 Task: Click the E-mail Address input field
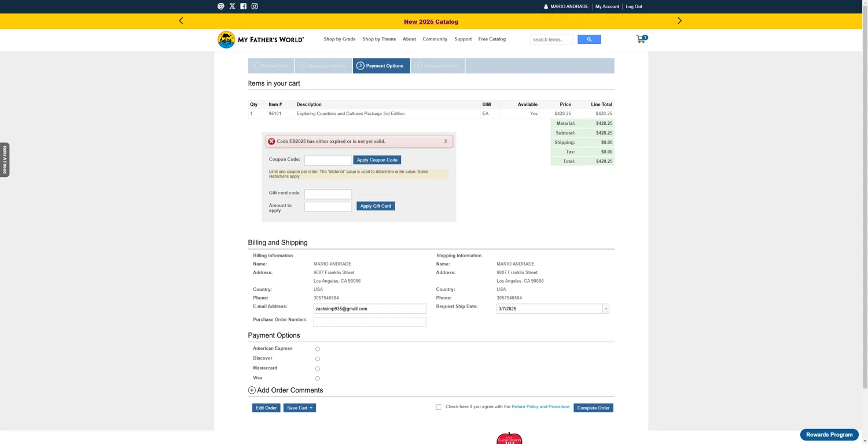pos(370,309)
